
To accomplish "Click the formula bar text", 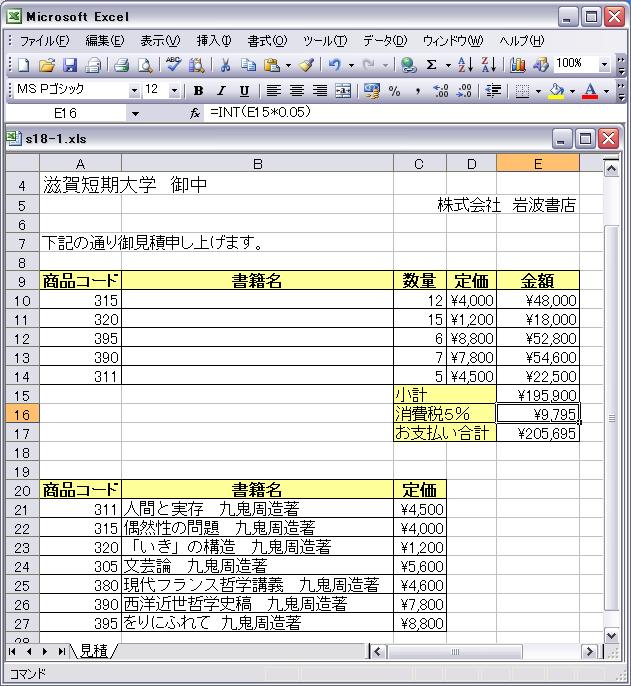I will (260, 112).
